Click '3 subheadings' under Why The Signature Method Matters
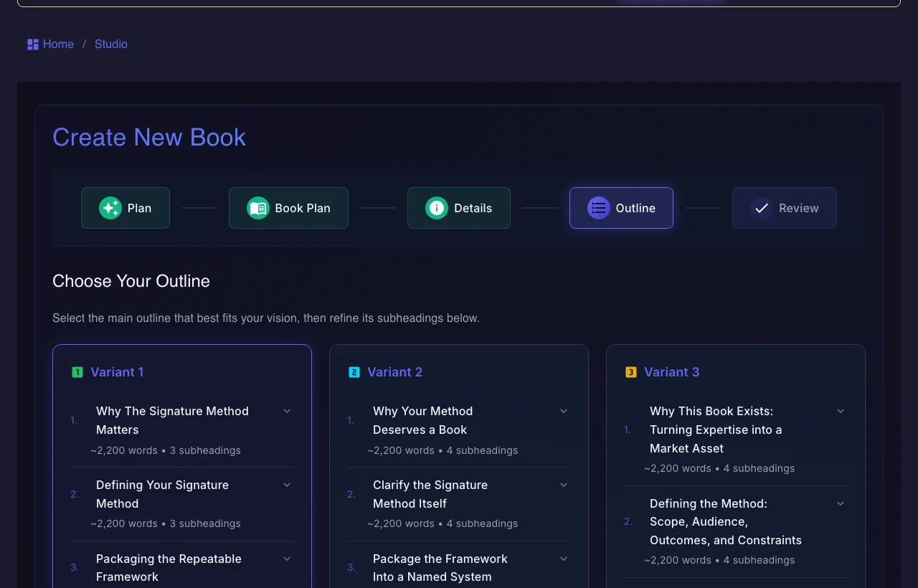The height and width of the screenshot is (588, 918). click(x=205, y=450)
